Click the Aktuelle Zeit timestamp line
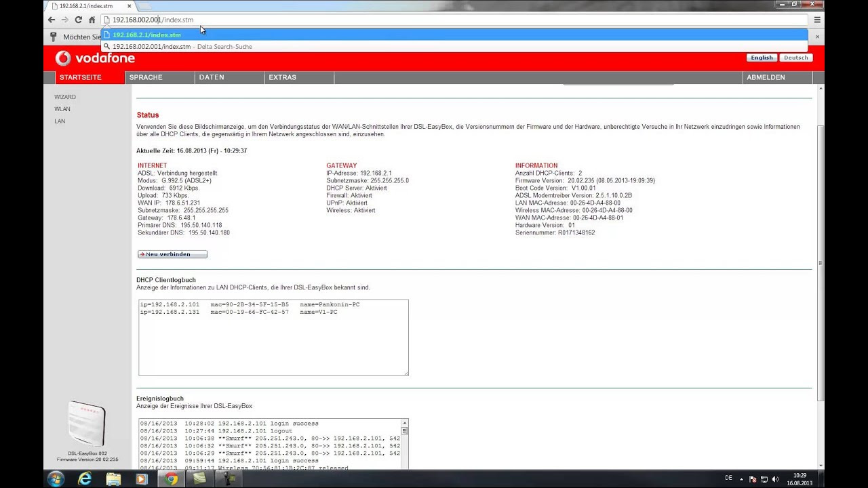The width and height of the screenshot is (868, 488). [191, 150]
